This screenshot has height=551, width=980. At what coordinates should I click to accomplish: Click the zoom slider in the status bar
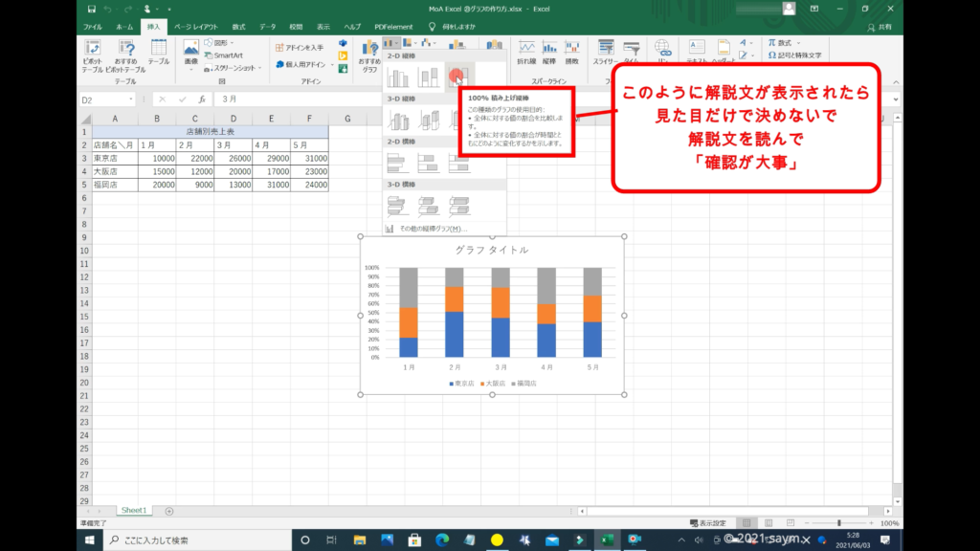click(839, 523)
